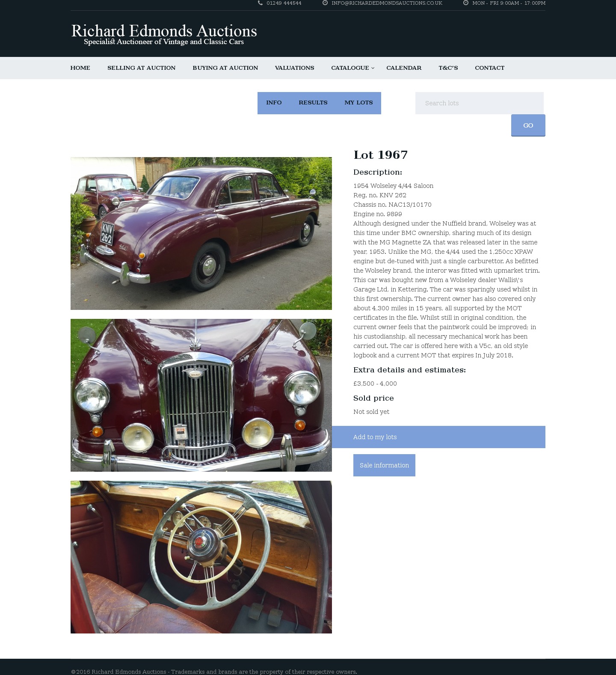Open Buying at Auction page

click(225, 68)
